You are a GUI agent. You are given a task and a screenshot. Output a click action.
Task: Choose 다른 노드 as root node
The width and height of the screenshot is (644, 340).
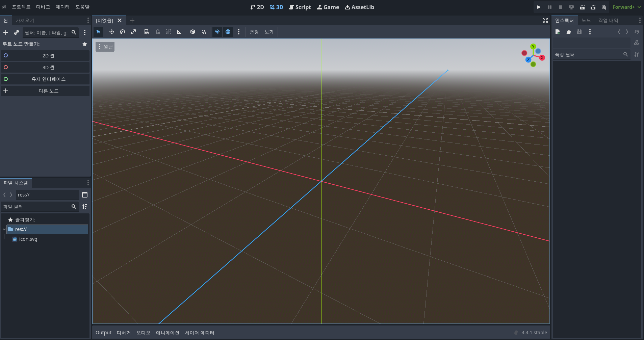tap(45, 91)
